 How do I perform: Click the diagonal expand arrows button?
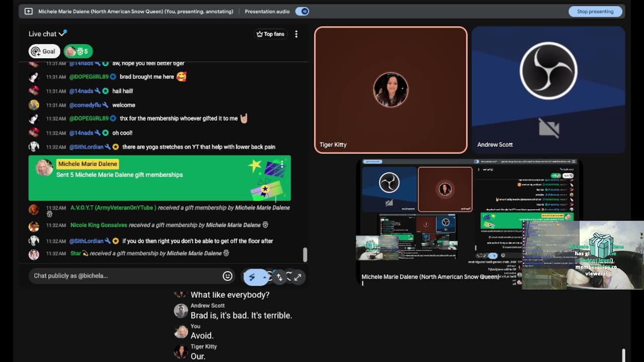(x=298, y=277)
